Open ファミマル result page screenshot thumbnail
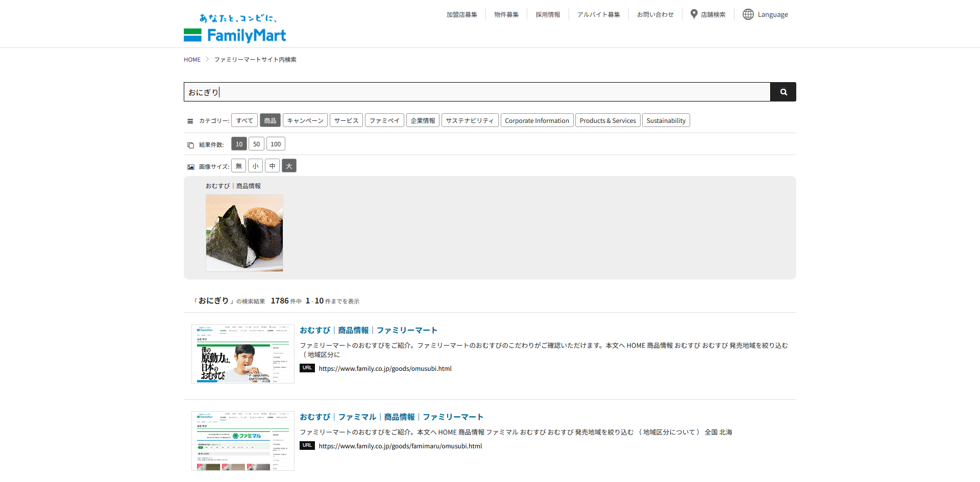Viewport: 980px width, 482px height. 243,441
